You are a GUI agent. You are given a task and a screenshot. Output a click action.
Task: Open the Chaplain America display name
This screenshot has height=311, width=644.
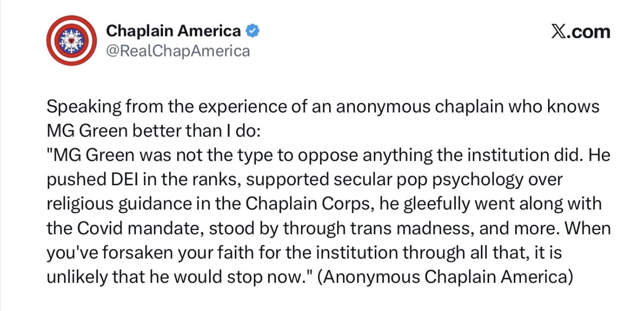click(x=173, y=31)
